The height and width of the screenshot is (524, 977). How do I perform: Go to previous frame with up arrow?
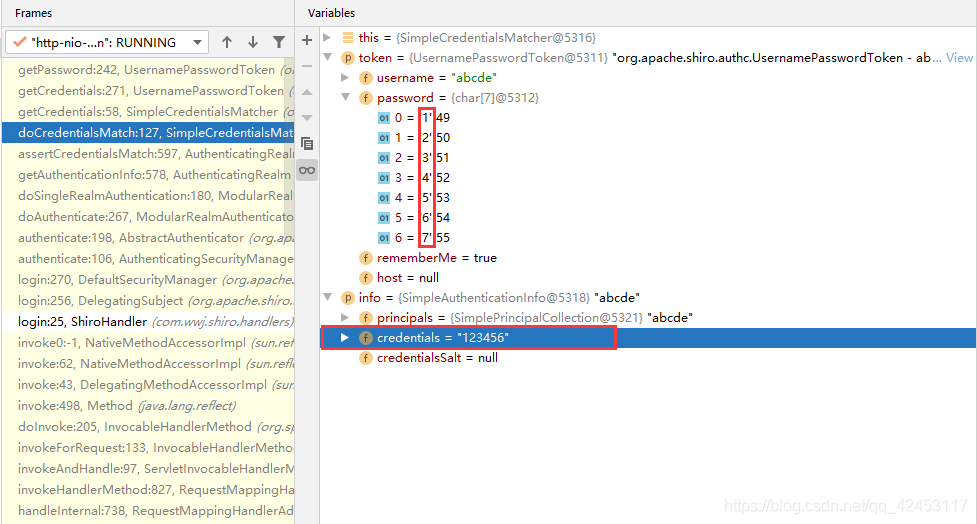pyautogui.click(x=227, y=42)
